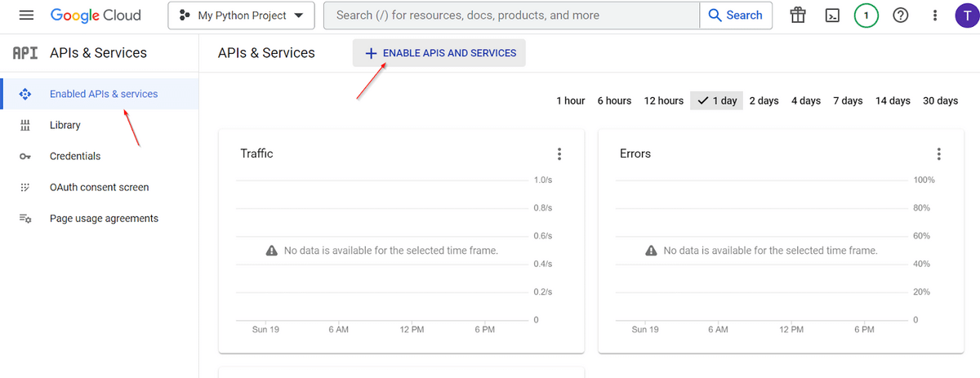Select the 14 days time range
Viewport: 980px width, 378px height.
[x=893, y=100]
